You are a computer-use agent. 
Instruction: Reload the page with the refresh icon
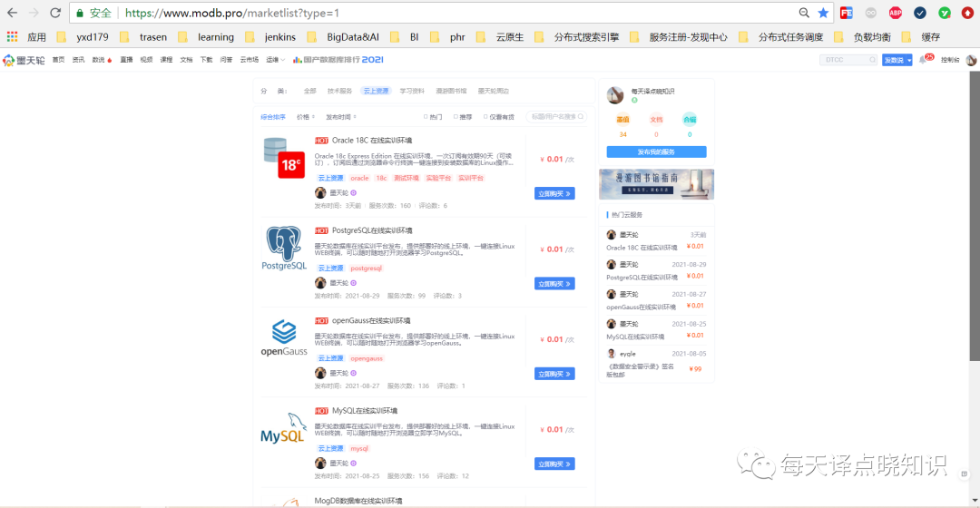55,13
